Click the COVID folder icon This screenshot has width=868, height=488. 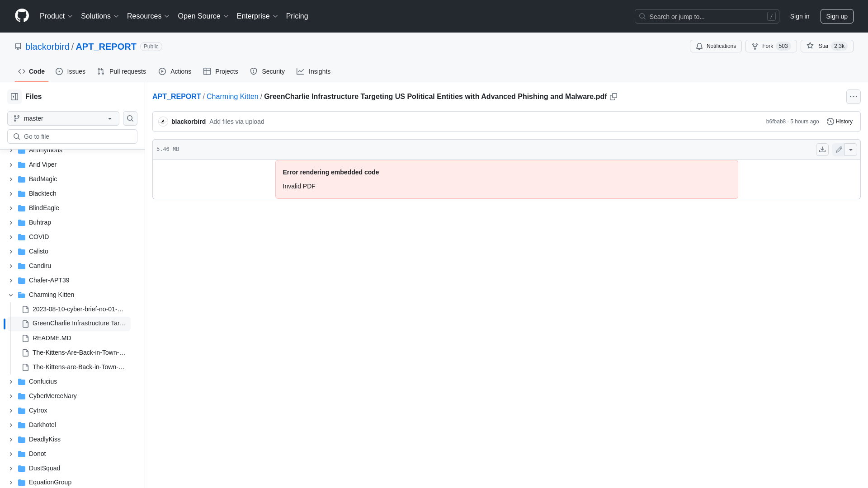[22, 237]
